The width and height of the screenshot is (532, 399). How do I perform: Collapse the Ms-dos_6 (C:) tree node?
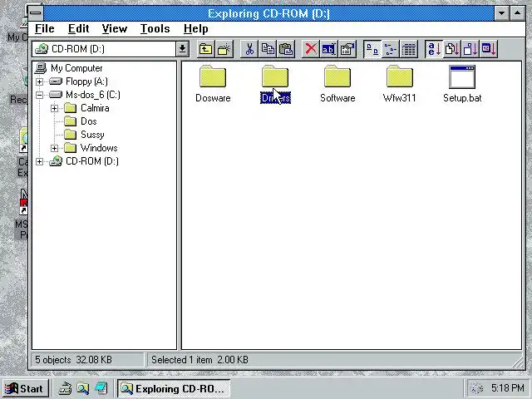click(x=39, y=95)
